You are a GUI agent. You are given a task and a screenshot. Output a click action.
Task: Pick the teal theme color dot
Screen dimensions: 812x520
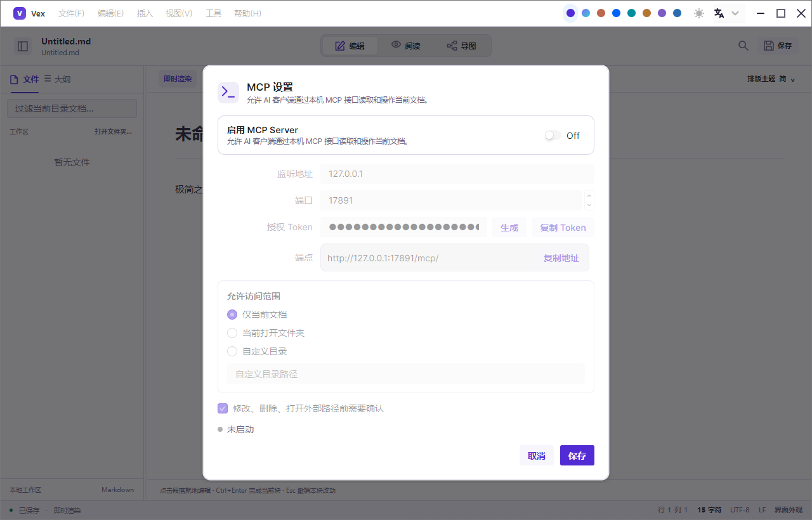[x=631, y=13]
